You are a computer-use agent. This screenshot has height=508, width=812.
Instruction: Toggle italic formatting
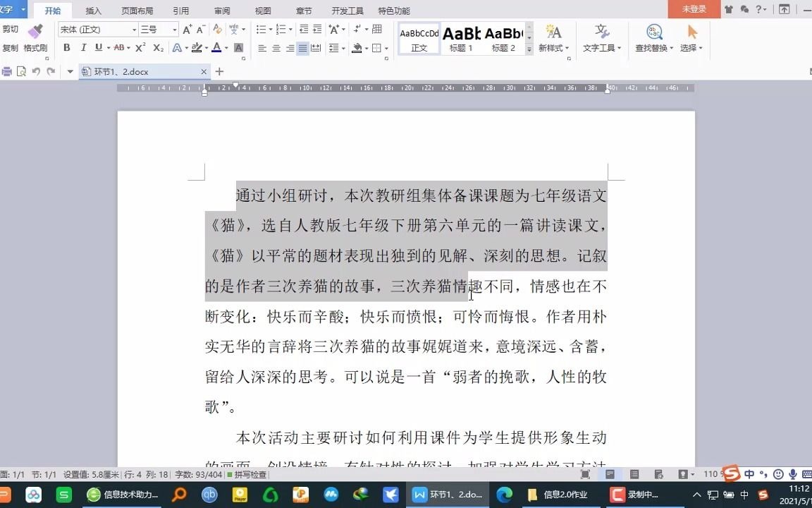(x=83, y=47)
